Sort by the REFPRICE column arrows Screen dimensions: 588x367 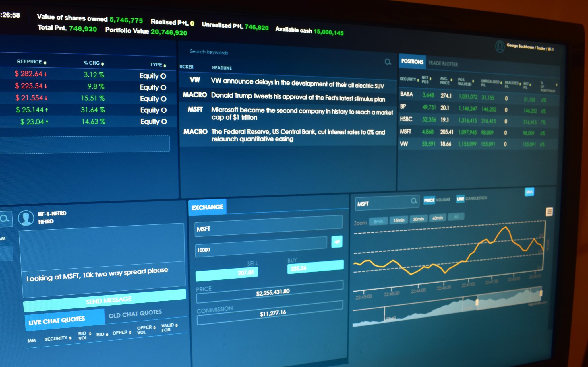pos(45,63)
